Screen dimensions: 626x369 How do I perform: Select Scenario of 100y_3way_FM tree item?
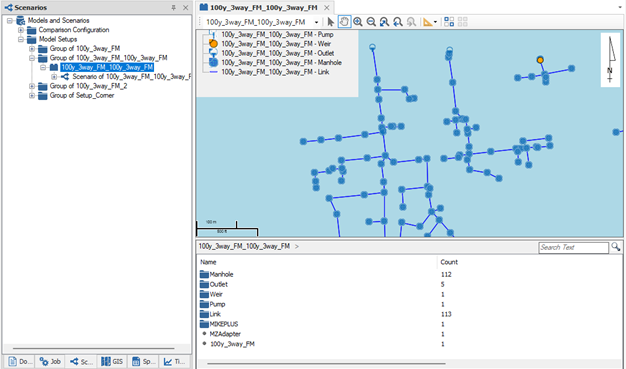[131, 77]
